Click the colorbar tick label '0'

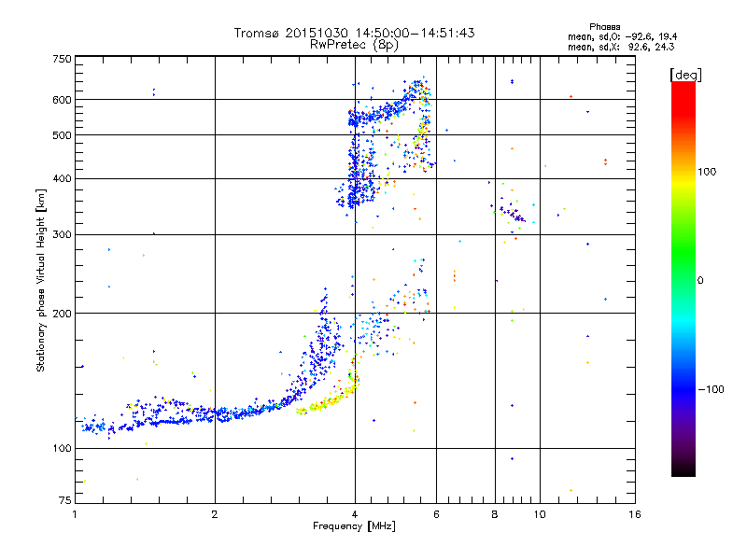[700, 281]
